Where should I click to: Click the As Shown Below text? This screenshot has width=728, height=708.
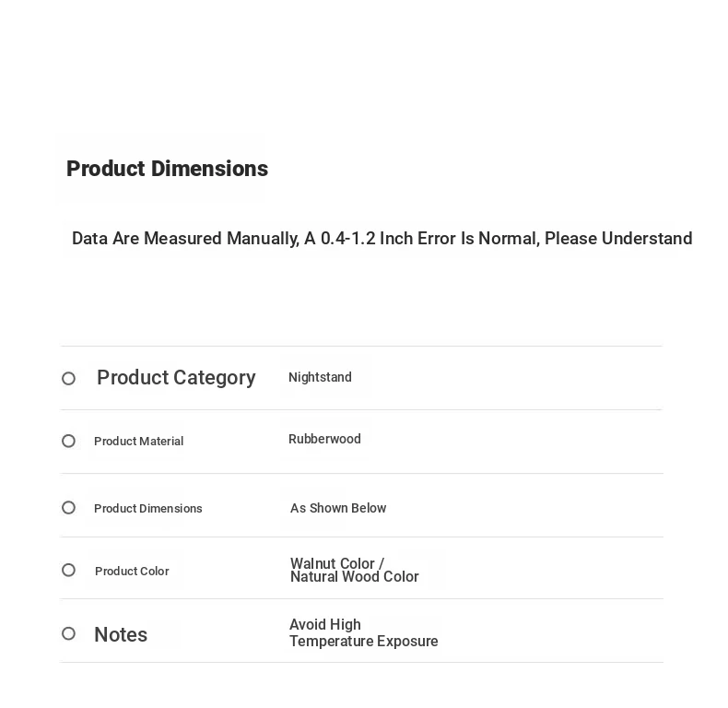pyautogui.click(x=338, y=508)
